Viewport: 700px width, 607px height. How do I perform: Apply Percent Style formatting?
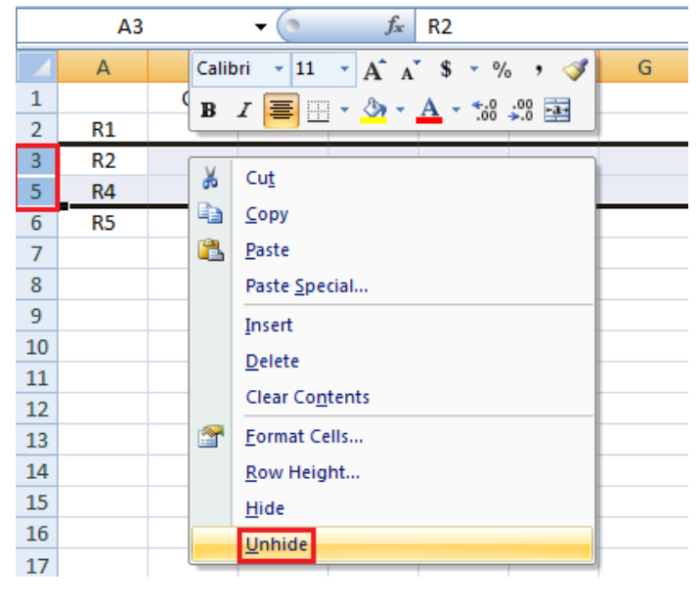502,69
